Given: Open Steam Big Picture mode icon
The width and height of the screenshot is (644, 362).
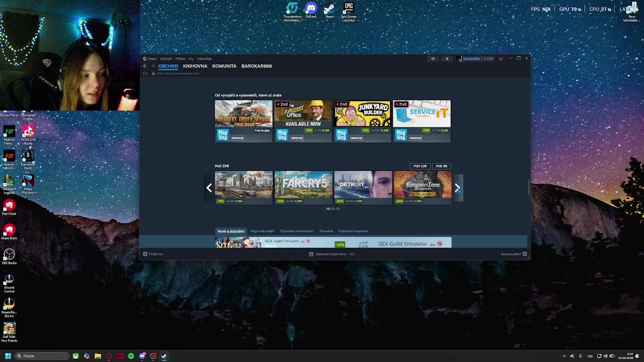Looking at the screenshot, I should tap(501, 59).
